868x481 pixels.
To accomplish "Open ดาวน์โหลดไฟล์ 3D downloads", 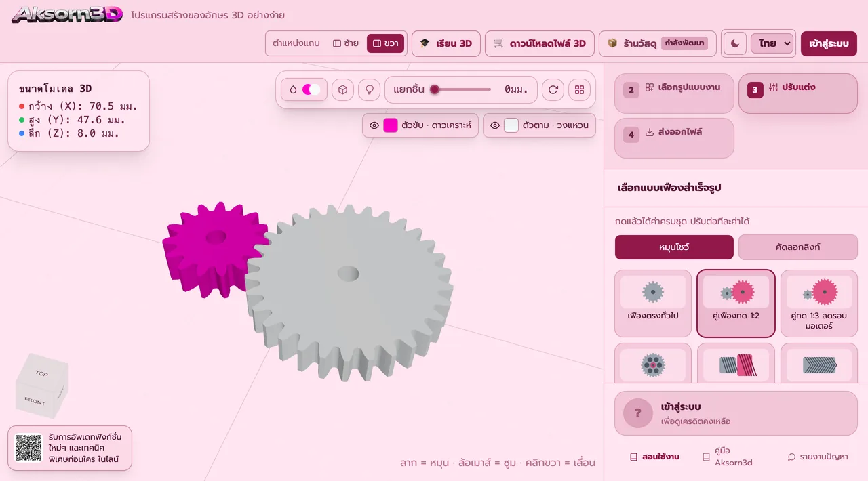I will [x=540, y=43].
